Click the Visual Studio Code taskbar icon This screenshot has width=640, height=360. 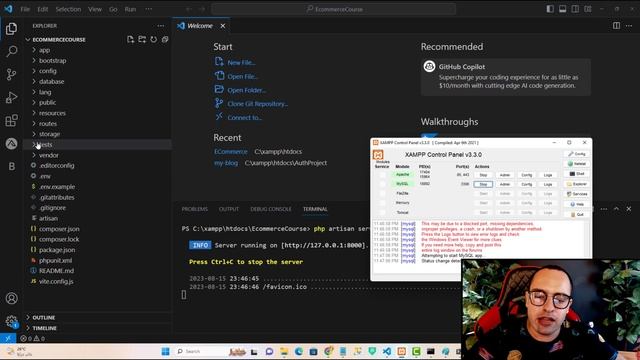coord(387,351)
